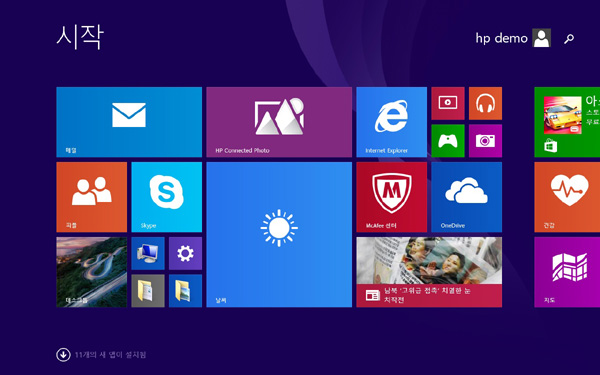
Task: Click the hp demo account name
Action: (501, 38)
